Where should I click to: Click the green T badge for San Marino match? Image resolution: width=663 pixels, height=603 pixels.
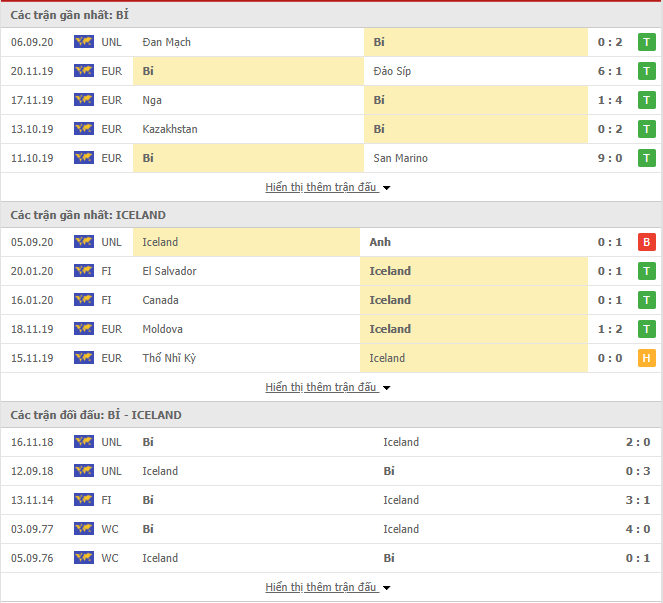(x=647, y=158)
